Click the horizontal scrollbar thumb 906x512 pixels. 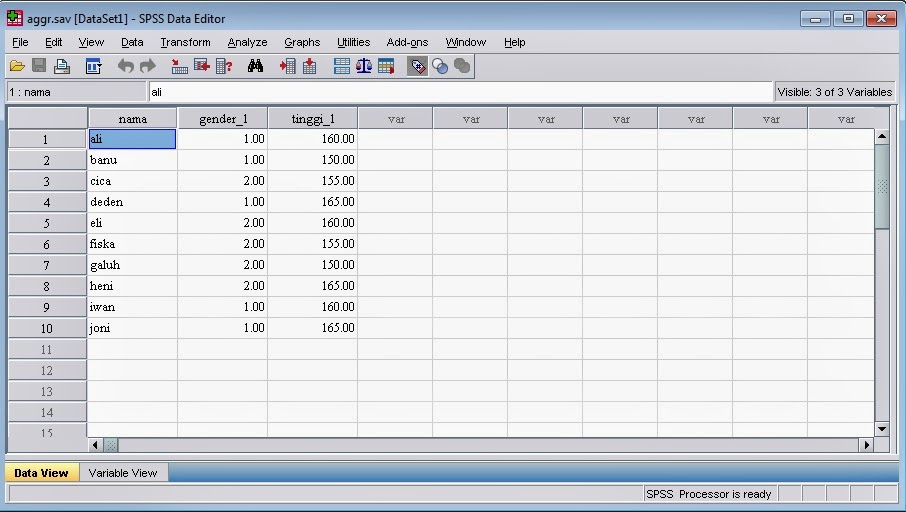tap(111, 445)
